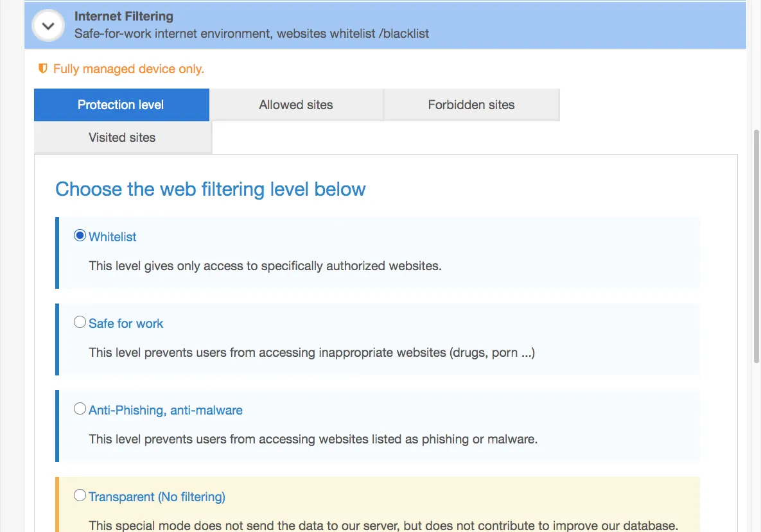Select the Safe for work radio button
The width and height of the screenshot is (761, 532).
(x=80, y=322)
